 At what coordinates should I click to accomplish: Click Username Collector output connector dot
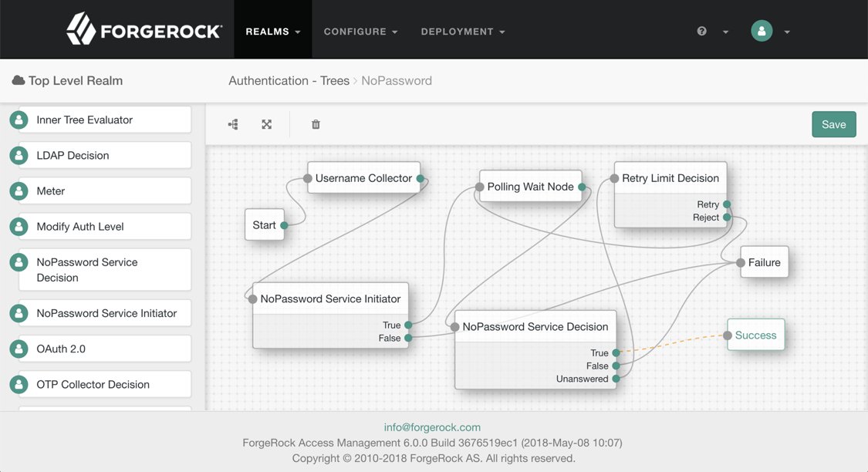pyautogui.click(x=420, y=178)
